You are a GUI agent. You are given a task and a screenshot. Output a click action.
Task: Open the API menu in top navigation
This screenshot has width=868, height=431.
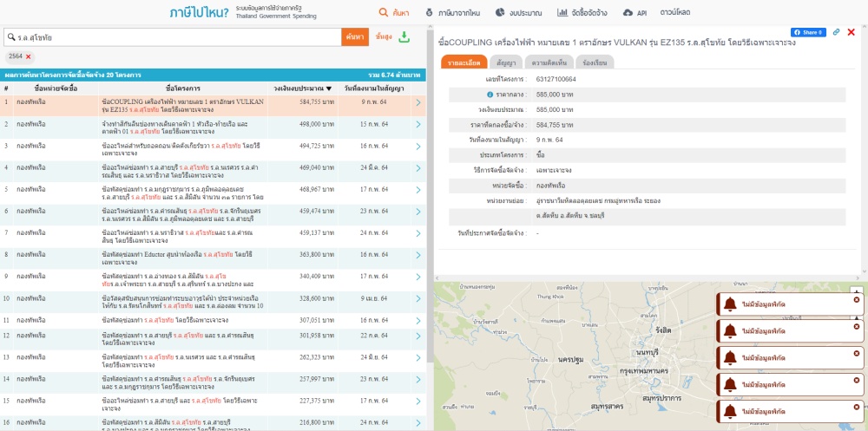pyautogui.click(x=635, y=13)
